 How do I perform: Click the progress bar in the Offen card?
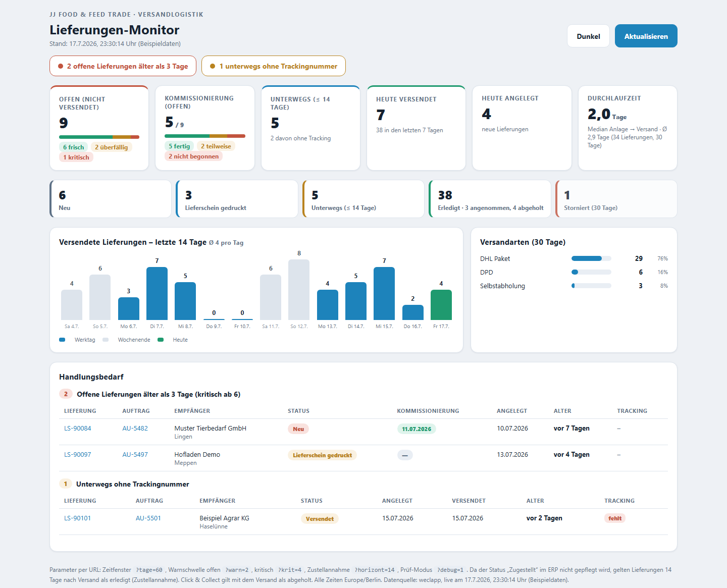(x=99, y=137)
